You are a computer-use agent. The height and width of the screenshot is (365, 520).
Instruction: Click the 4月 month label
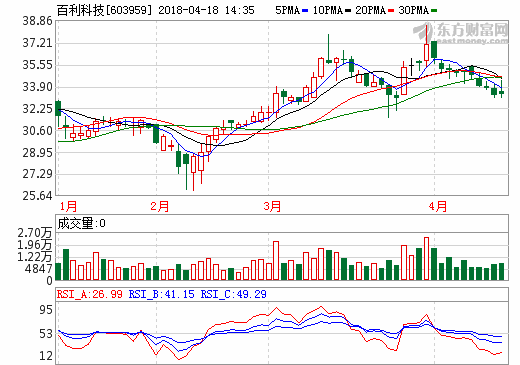437,206
